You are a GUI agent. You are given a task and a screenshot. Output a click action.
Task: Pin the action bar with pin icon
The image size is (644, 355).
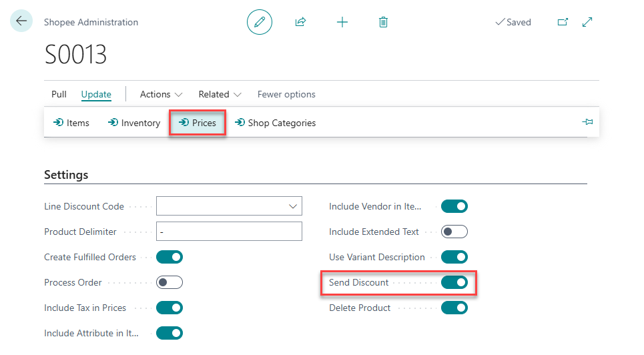coord(587,123)
